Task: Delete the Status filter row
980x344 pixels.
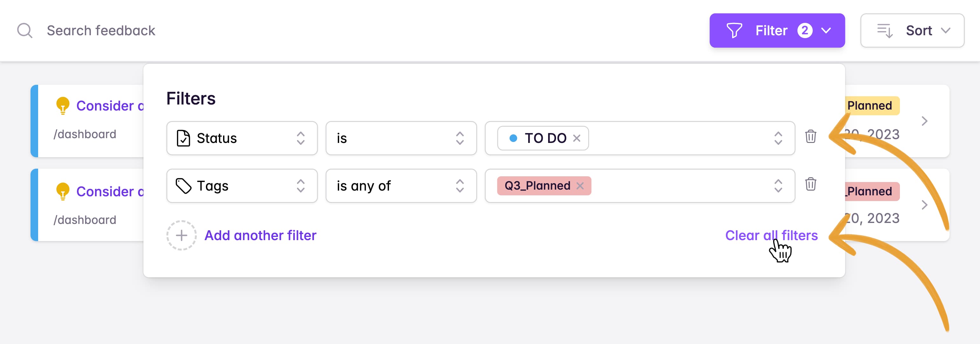Action: click(x=810, y=137)
